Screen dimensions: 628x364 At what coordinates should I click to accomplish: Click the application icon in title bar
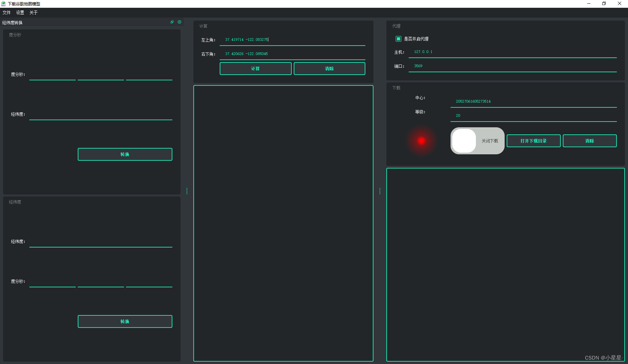pyautogui.click(x=3, y=4)
